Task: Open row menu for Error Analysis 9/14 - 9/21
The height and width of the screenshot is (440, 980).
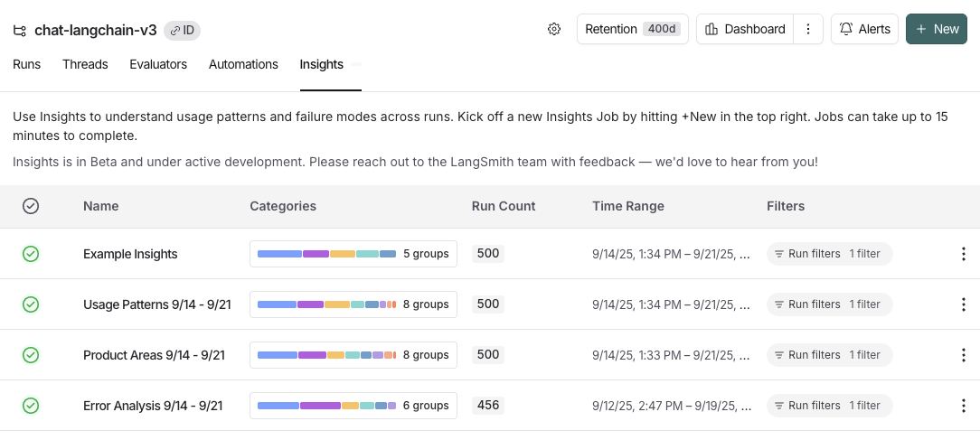Action: pos(963,406)
